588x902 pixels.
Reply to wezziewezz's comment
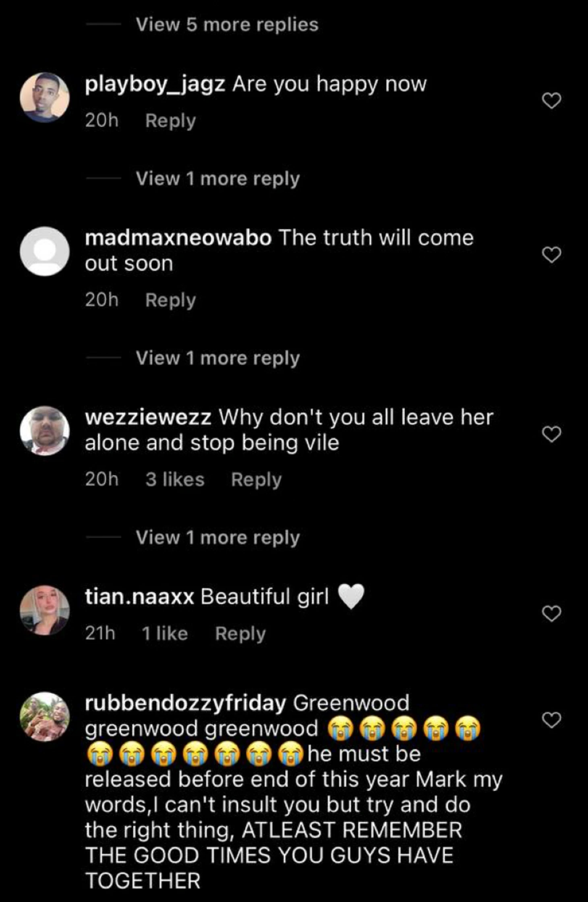(x=257, y=480)
